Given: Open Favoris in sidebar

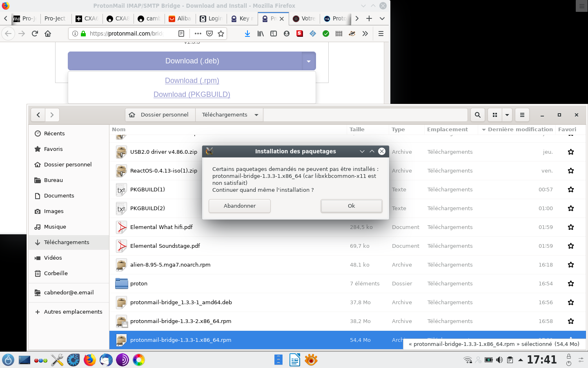Looking at the screenshot, I should coord(69,149).
